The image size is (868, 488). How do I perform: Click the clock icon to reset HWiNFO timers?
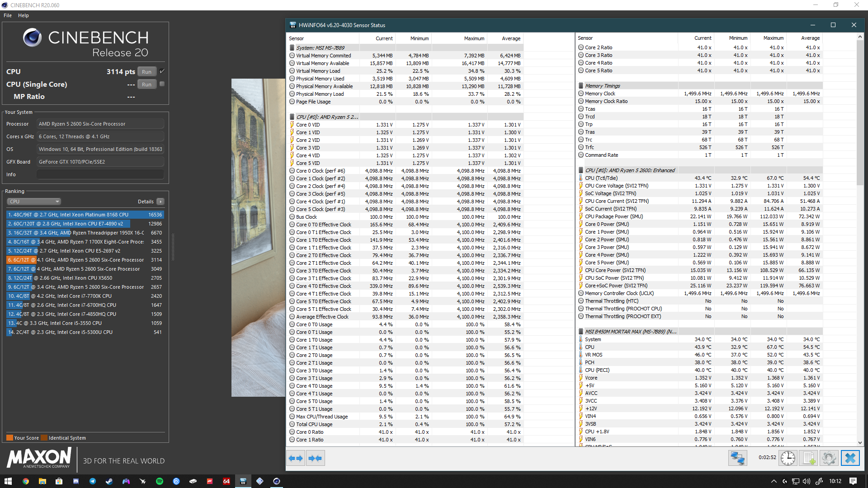pyautogui.click(x=788, y=458)
